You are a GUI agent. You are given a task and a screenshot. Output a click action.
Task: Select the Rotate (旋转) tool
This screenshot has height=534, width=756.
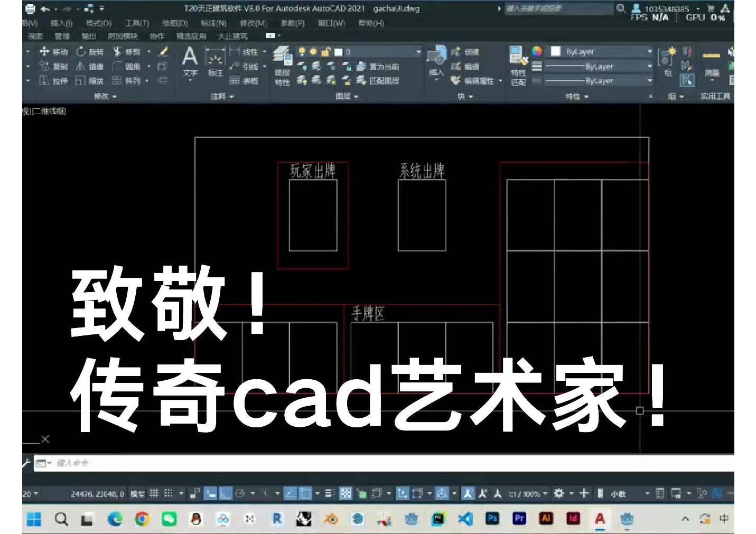pyautogui.click(x=90, y=52)
